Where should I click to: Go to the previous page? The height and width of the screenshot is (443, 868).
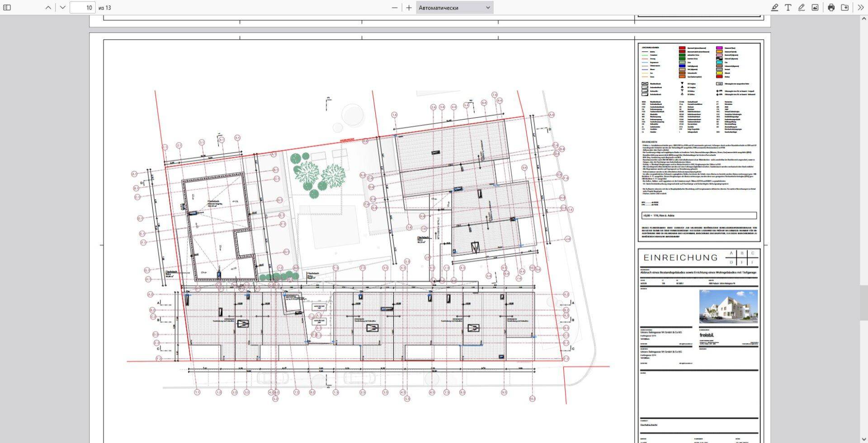[x=48, y=8]
